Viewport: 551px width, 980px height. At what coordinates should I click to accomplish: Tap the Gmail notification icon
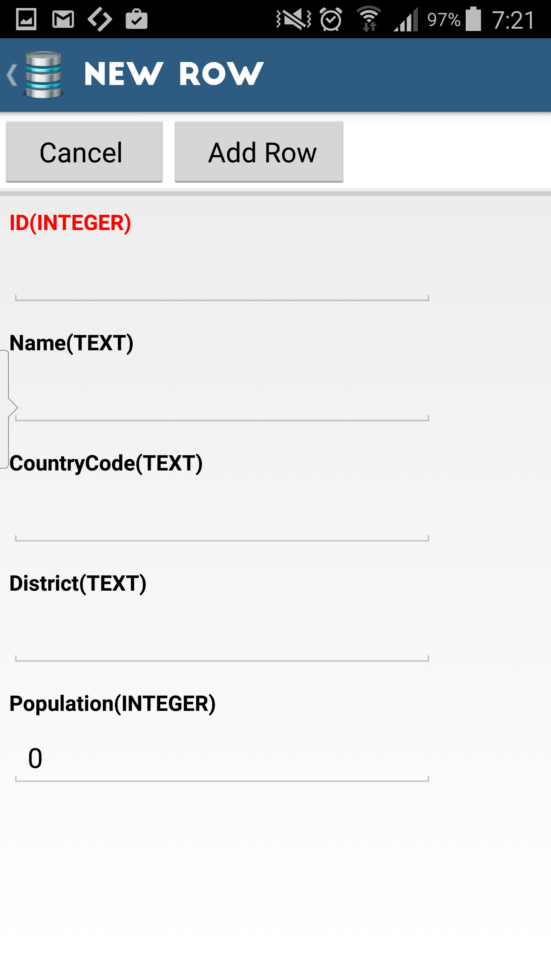click(63, 19)
